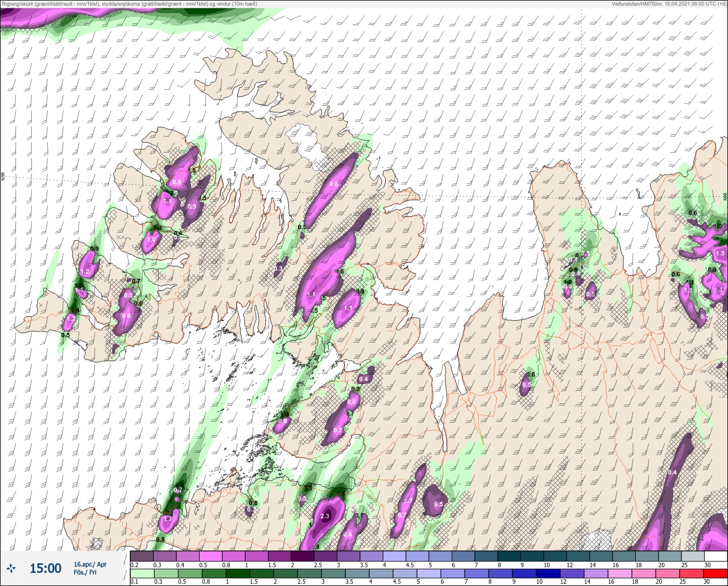Select bright pink snow legend swatch at 0.5
This screenshot has width=728, height=586.
[x=210, y=556]
